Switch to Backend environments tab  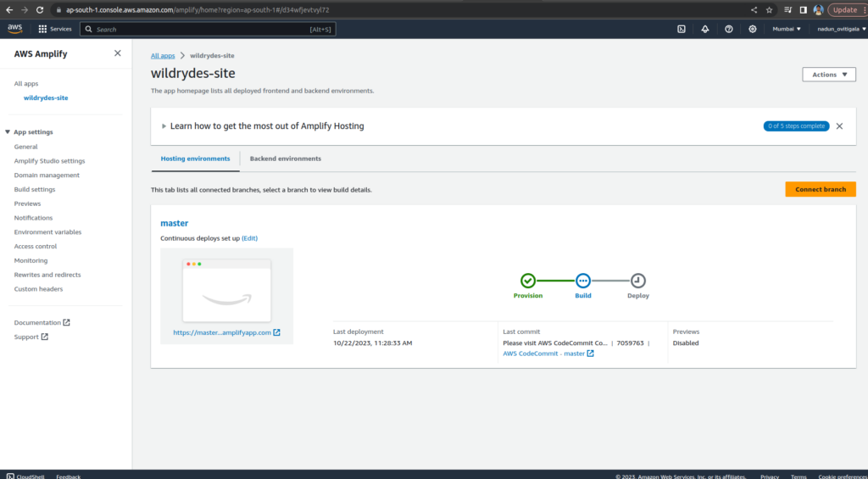pyautogui.click(x=285, y=159)
